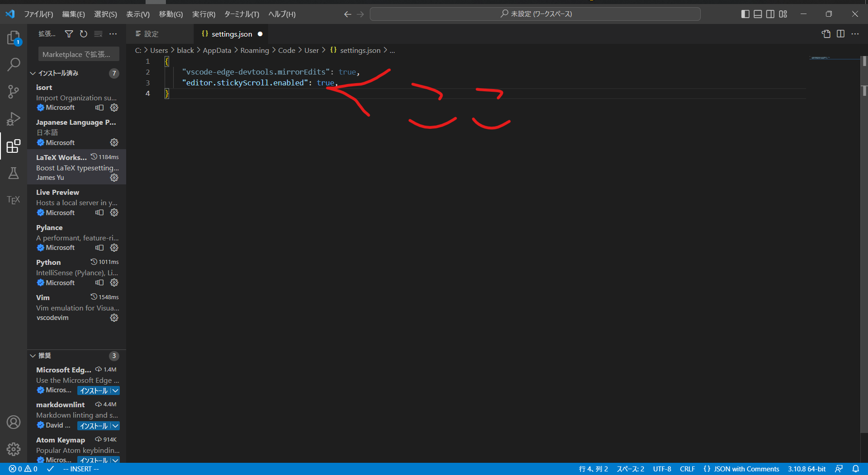Open install dropdown arrow for markdownlint

coord(116,426)
